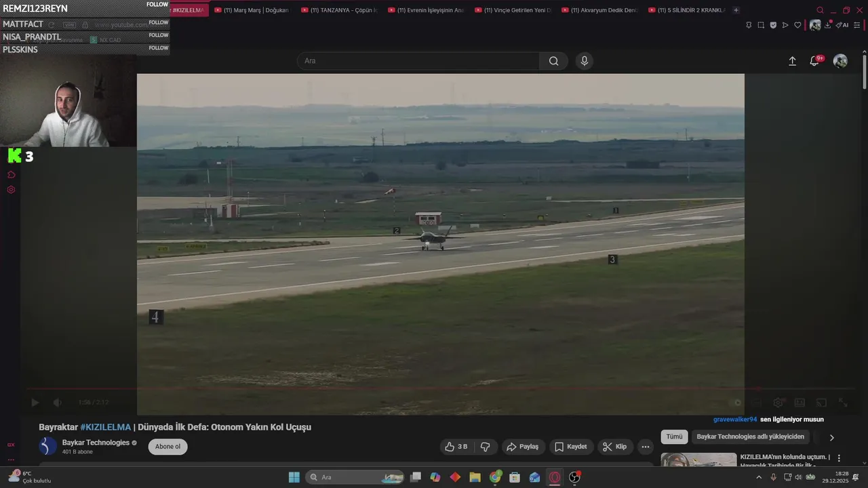The height and width of the screenshot is (488, 868).
Task: Show hidden tray icons chevron
Action: [x=759, y=477]
